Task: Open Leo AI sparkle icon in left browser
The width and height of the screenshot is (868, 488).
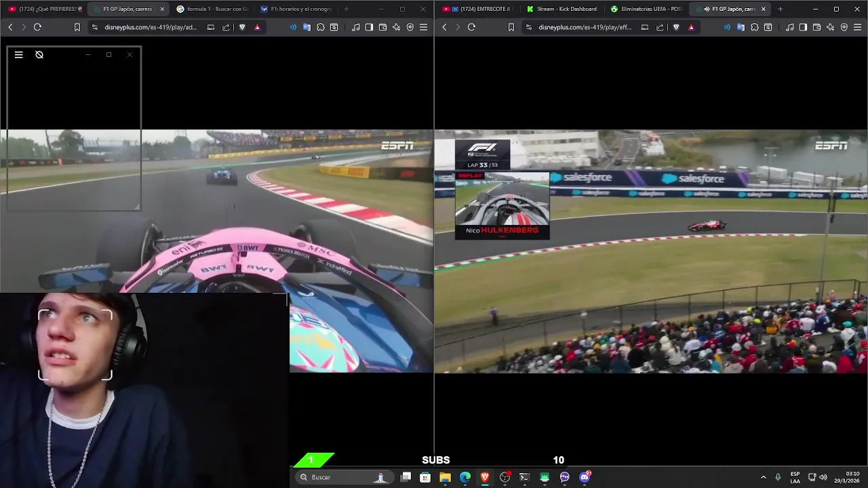Action: (396, 27)
